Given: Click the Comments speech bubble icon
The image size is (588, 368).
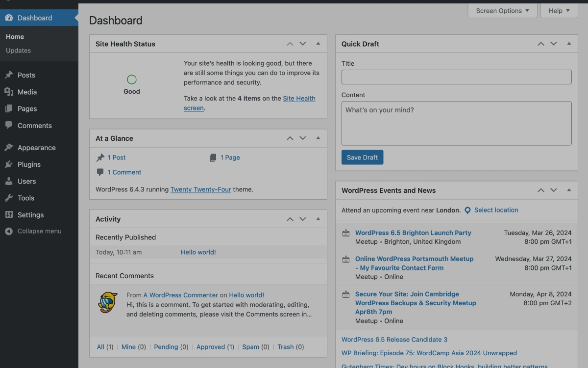Looking at the screenshot, I should (x=8, y=125).
